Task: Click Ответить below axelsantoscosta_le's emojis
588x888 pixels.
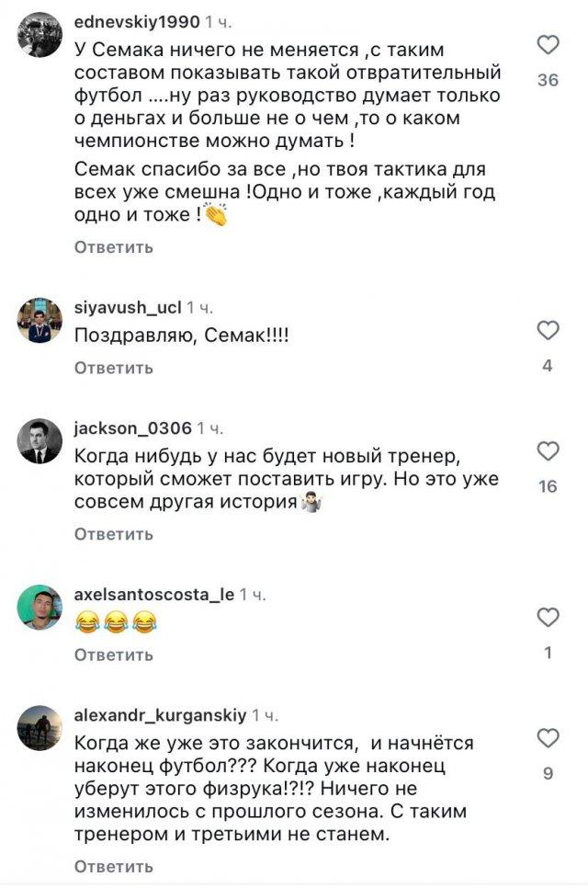Action: [x=113, y=655]
